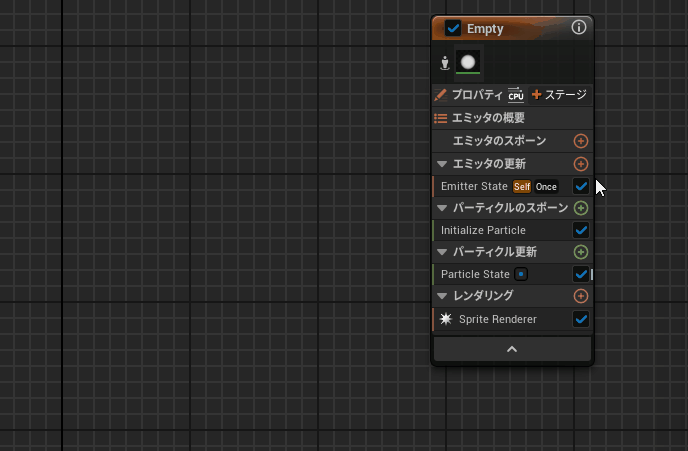Add module to パーティクルのスポーン
The height and width of the screenshot is (451, 688).
coord(580,208)
